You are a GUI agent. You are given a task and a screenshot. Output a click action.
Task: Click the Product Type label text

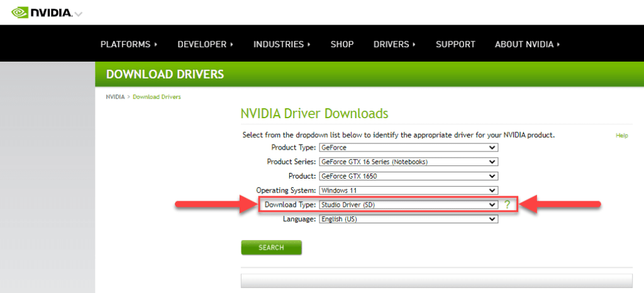click(294, 147)
